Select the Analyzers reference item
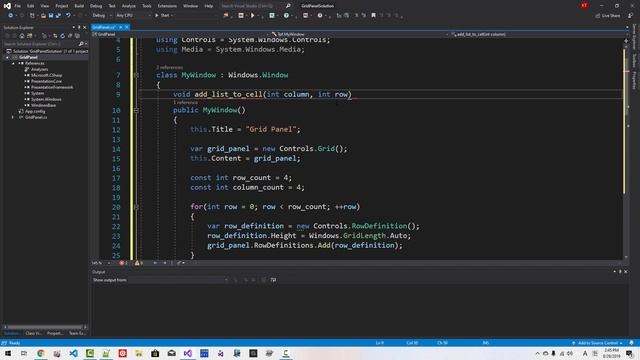Image resolution: width=640 pixels, height=360 pixels. 40,69
